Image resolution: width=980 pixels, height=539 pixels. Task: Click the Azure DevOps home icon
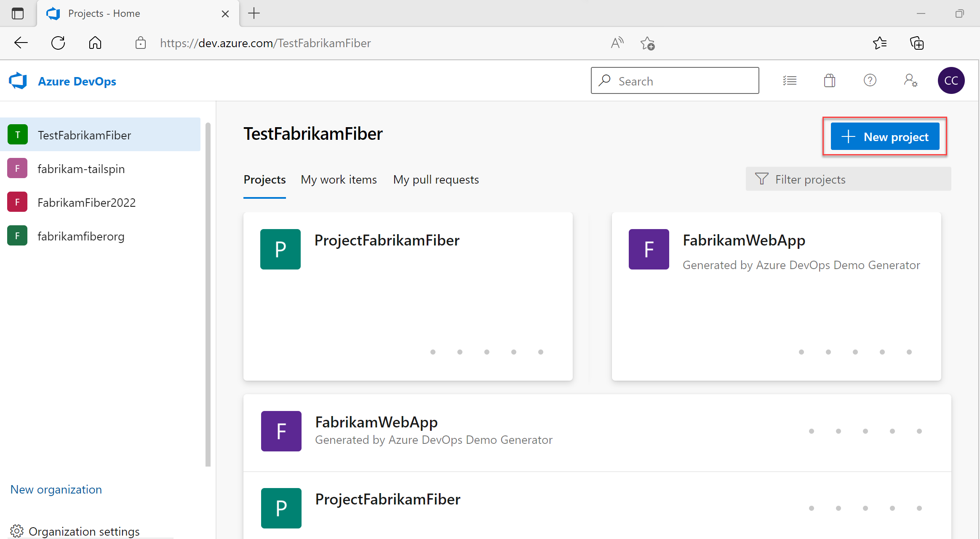point(17,81)
